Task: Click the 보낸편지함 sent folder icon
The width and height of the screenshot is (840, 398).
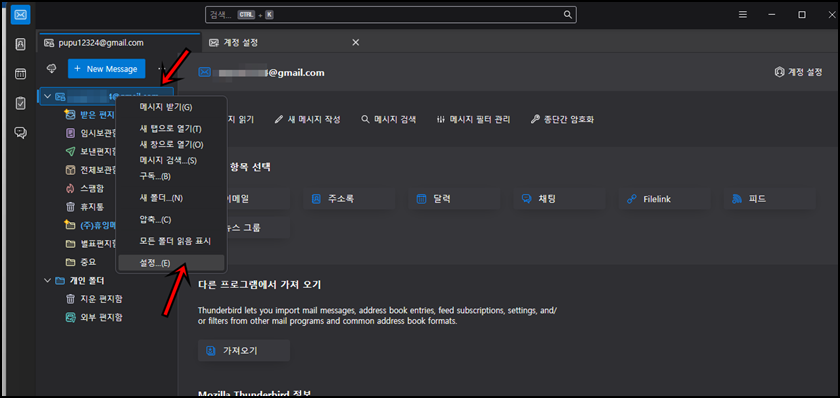Action: click(70, 151)
